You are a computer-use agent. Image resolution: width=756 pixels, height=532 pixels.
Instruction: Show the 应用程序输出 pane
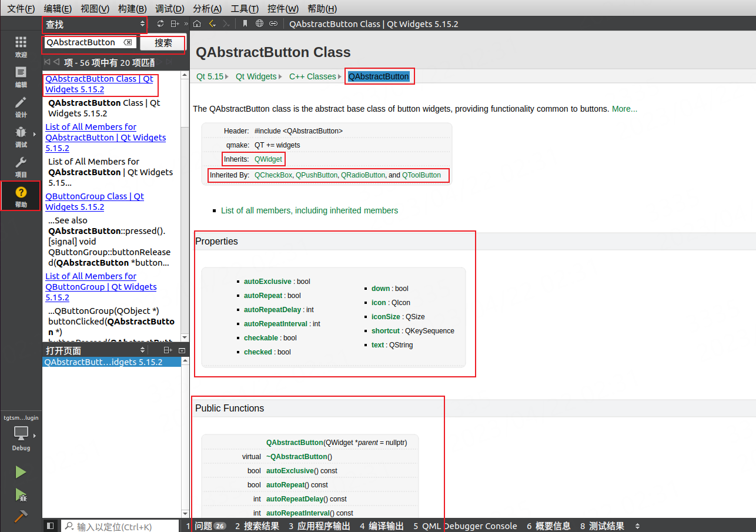click(319, 526)
